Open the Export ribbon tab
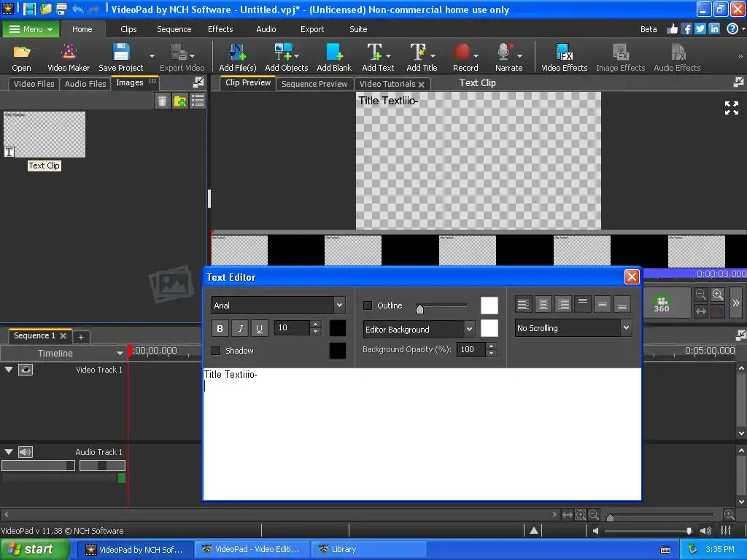This screenshot has width=747, height=560. pyautogui.click(x=312, y=29)
